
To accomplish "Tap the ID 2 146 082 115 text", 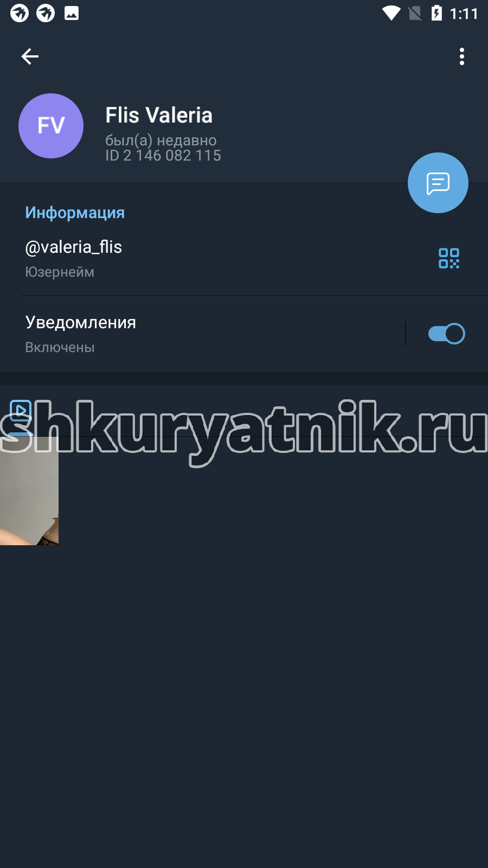I will click(x=163, y=156).
